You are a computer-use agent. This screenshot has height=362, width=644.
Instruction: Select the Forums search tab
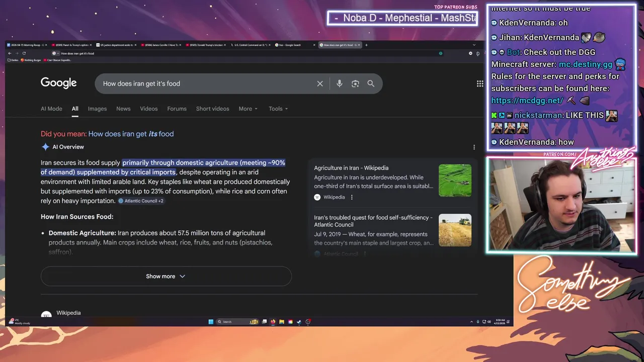click(177, 109)
